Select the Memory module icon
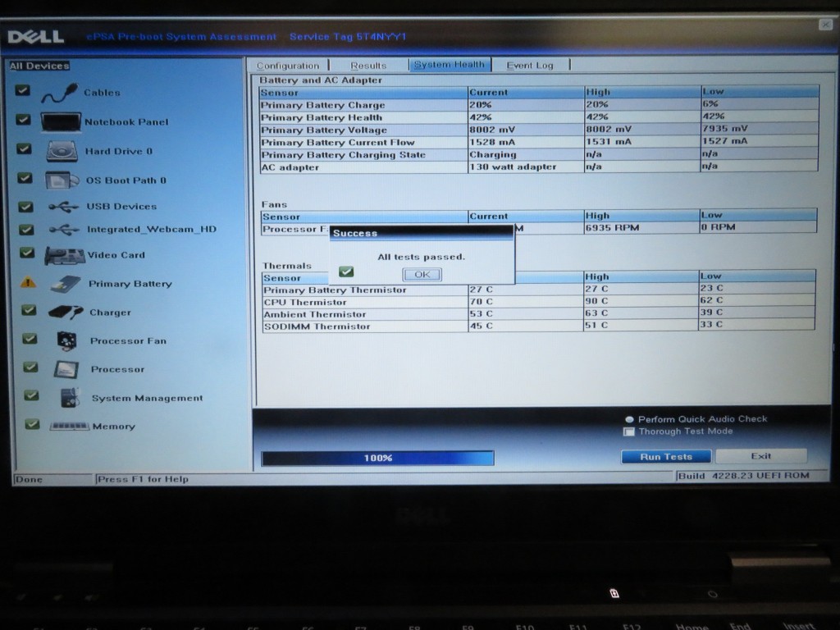 [69, 427]
